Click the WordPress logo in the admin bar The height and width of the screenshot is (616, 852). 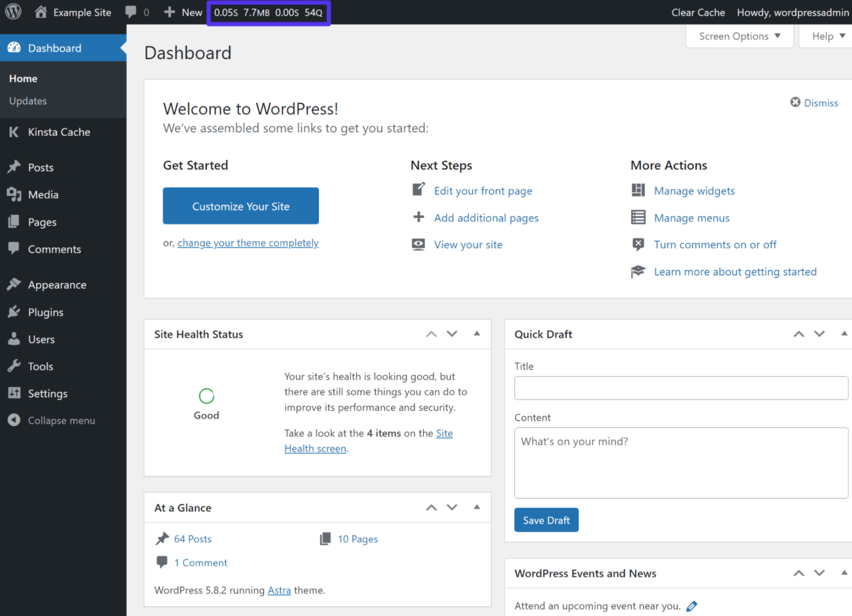(x=13, y=12)
